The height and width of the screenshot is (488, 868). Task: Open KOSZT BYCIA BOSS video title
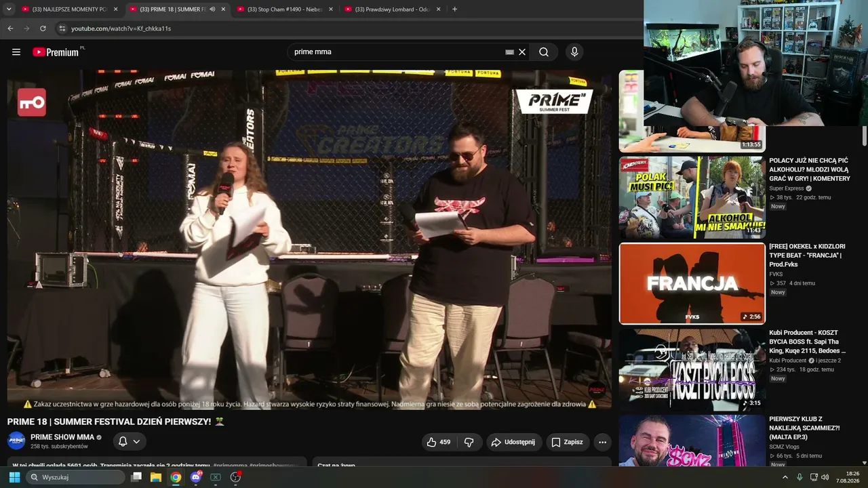(808, 342)
